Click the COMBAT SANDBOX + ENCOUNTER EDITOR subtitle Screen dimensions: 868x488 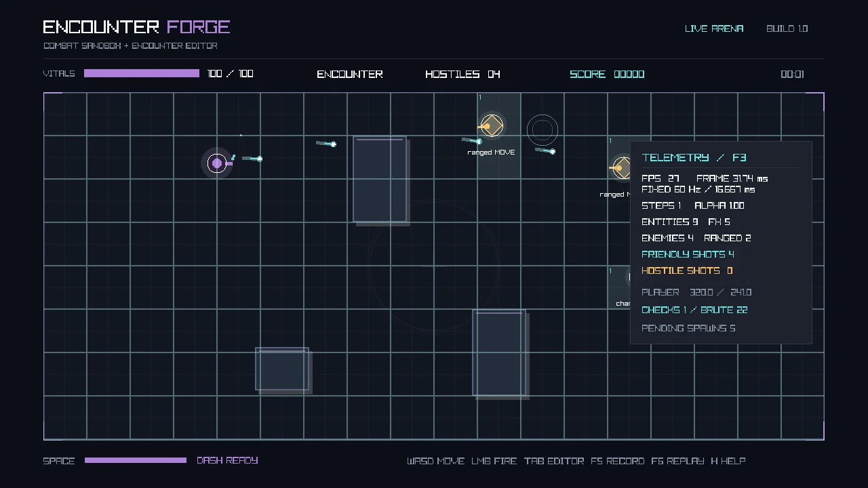point(130,45)
